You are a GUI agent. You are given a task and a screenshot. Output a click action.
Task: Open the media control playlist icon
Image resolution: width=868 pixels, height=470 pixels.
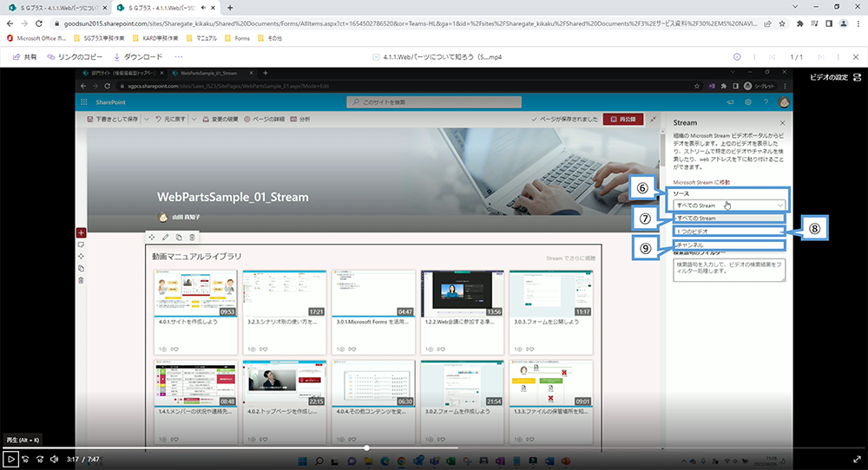click(x=814, y=23)
